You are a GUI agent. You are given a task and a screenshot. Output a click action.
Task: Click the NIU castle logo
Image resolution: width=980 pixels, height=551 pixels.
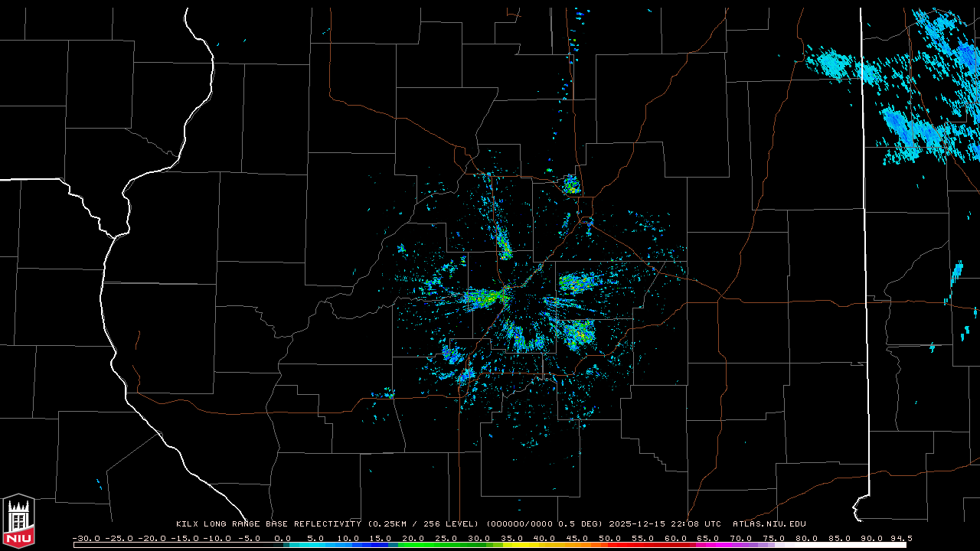(18, 521)
